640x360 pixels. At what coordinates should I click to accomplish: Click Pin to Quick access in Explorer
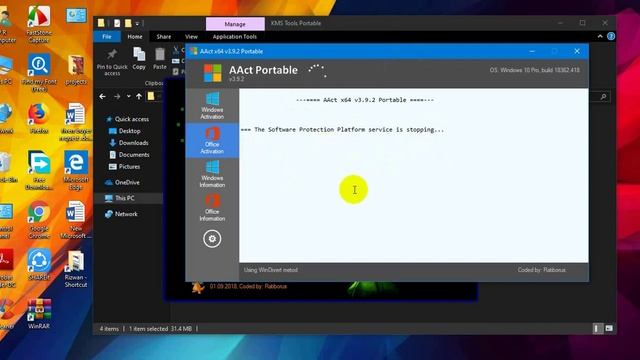(112, 62)
